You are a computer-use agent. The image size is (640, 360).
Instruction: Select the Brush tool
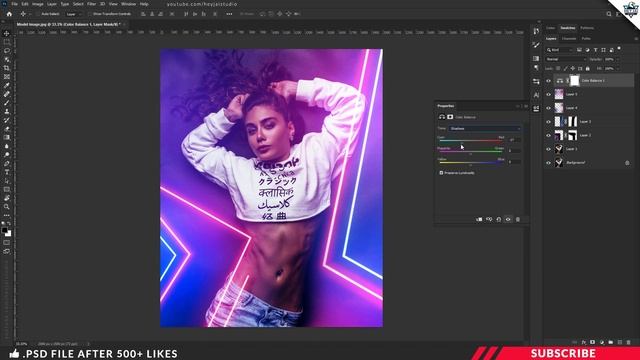[7, 102]
